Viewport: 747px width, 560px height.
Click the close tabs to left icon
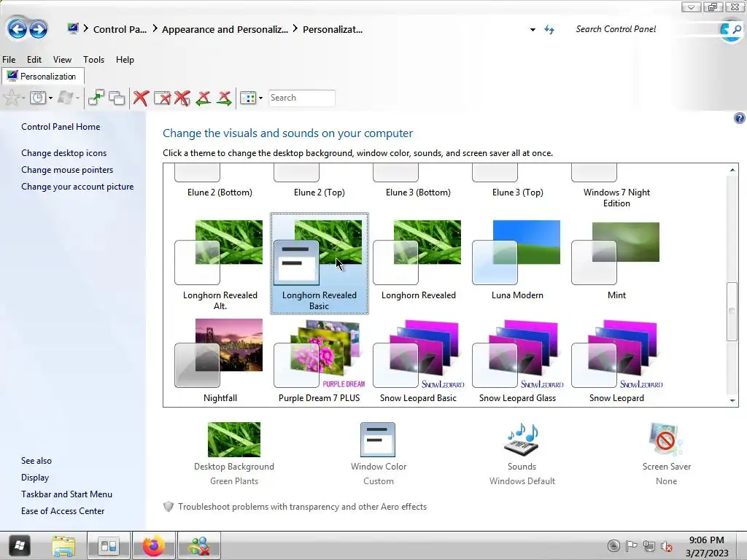(x=204, y=98)
